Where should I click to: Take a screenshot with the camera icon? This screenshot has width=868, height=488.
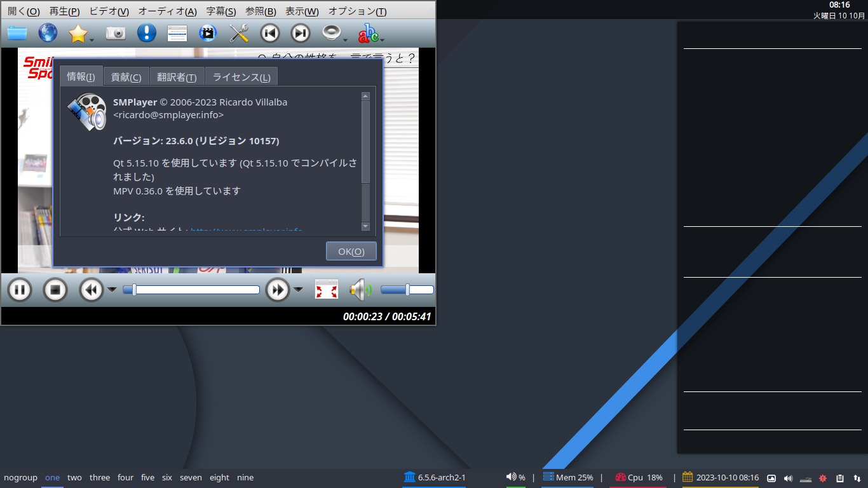116,33
